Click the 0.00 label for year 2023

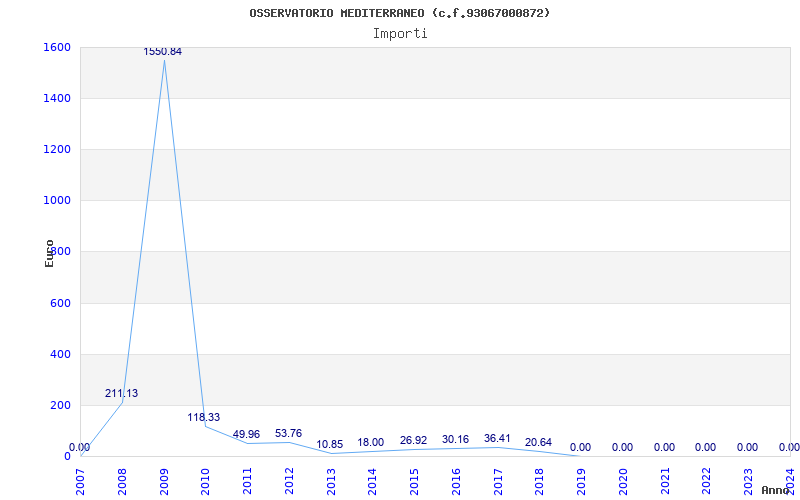[x=747, y=447]
